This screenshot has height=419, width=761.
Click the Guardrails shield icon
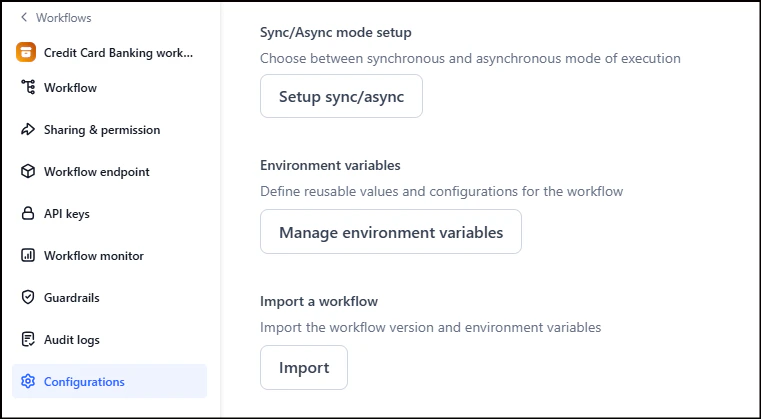point(28,297)
